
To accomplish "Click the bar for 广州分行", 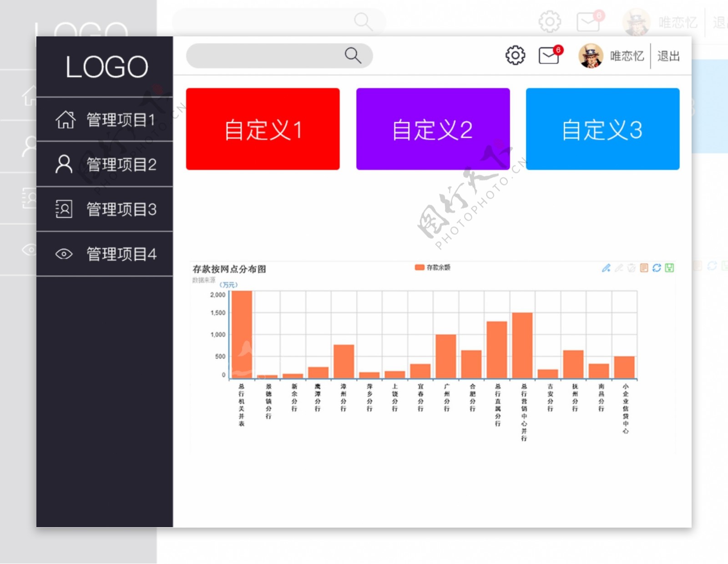I will pyautogui.click(x=445, y=356).
